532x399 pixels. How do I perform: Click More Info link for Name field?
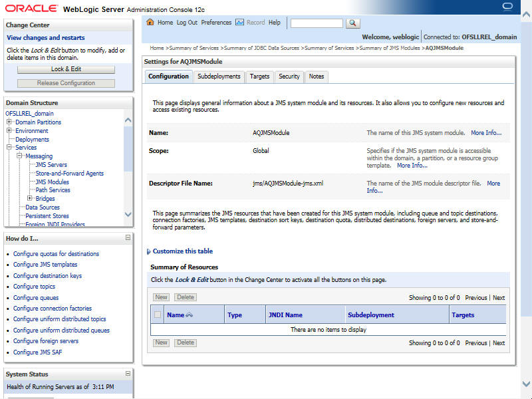point(486,133)
